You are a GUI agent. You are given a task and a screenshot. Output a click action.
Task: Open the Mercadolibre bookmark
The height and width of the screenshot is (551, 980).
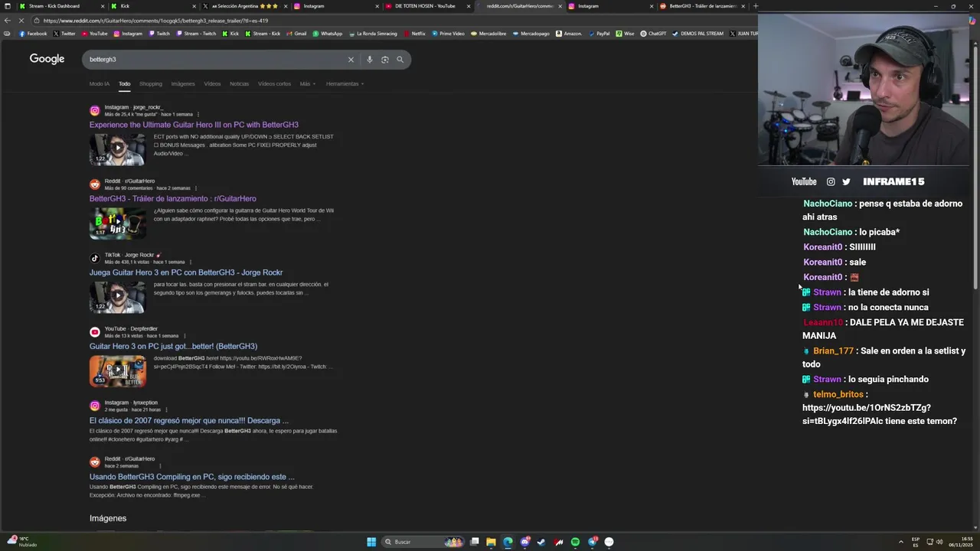click(x=488, y=34)
